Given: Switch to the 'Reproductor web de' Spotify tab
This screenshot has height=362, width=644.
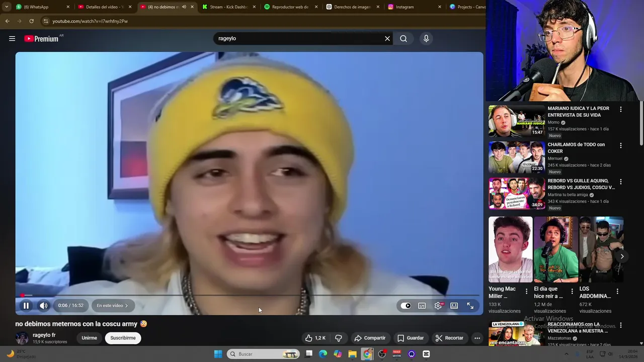Looking at the screenshot, I should point(290,7).
